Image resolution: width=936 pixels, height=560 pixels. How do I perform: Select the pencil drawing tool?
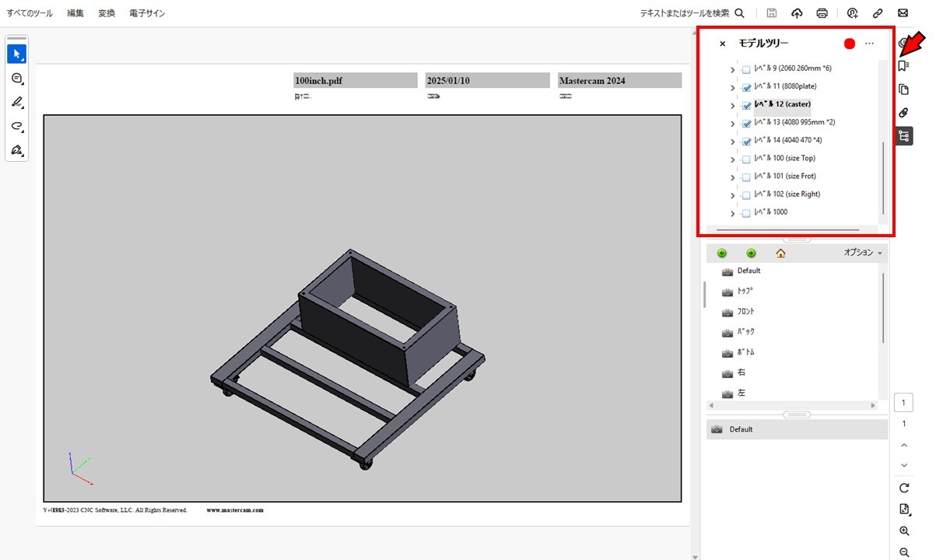[x=16, y=102]
